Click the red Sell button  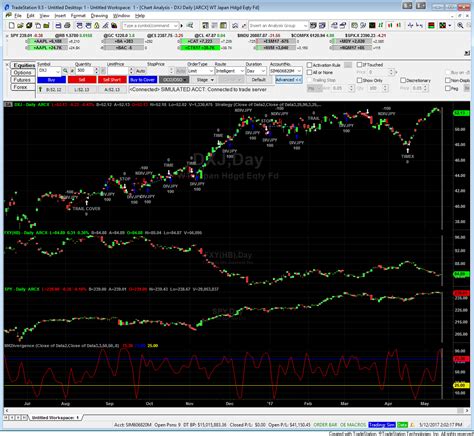tap(82, 80)
